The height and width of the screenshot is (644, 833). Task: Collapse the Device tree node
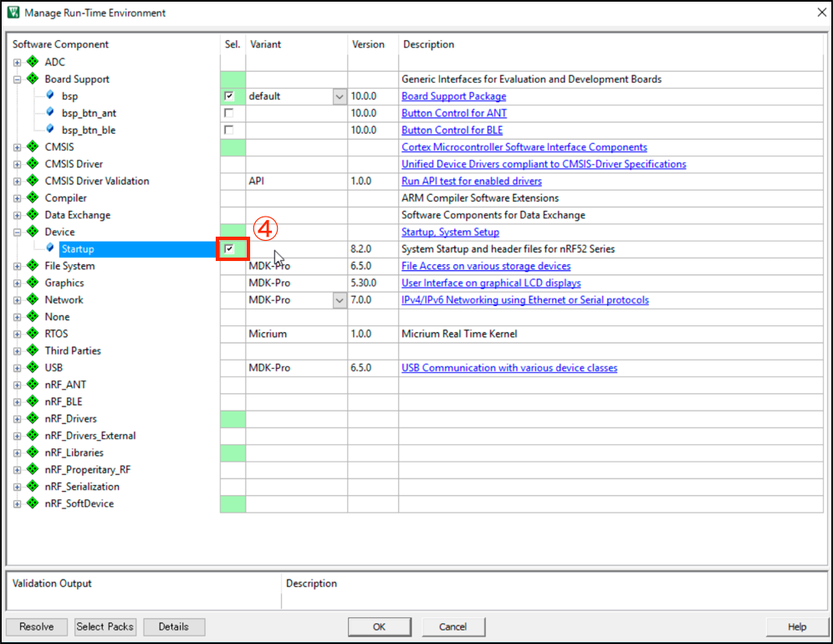(17, 233)
